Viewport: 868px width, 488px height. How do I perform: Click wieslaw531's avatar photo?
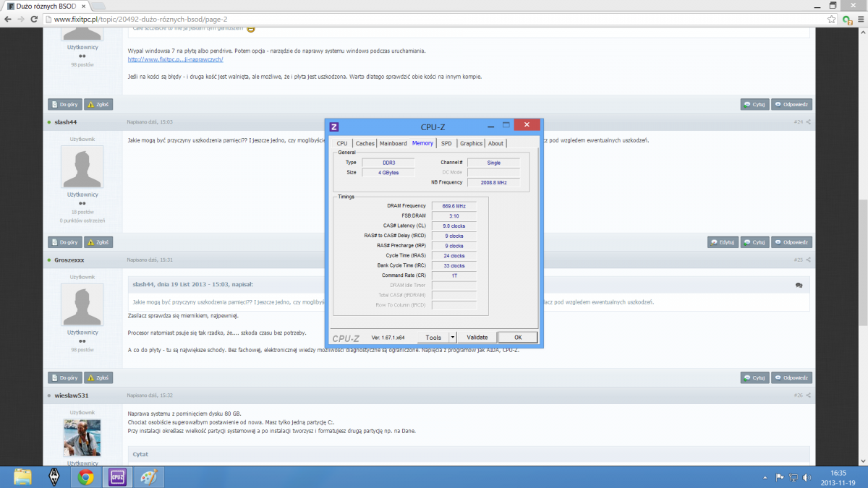(82, 437)
